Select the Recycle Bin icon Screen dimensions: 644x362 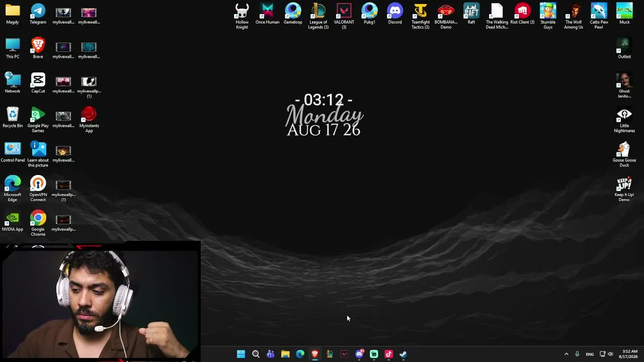13,118
